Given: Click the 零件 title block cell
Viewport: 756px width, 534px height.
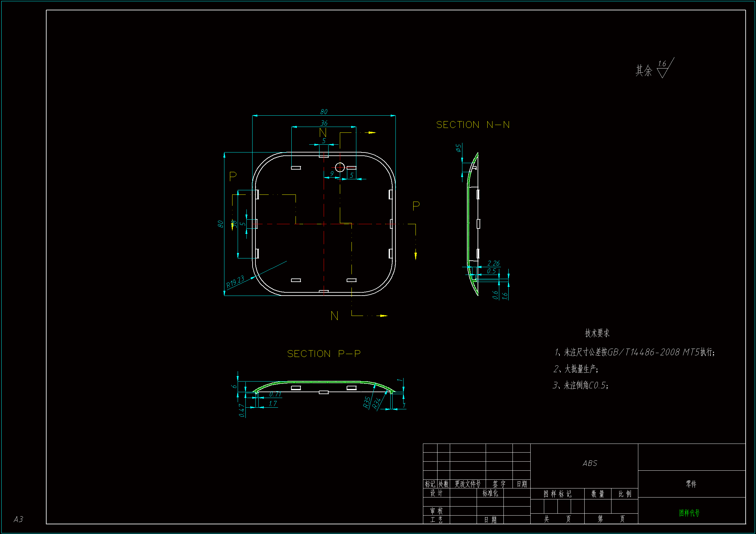Looking at the screenshot, I should tap(691, 484).
